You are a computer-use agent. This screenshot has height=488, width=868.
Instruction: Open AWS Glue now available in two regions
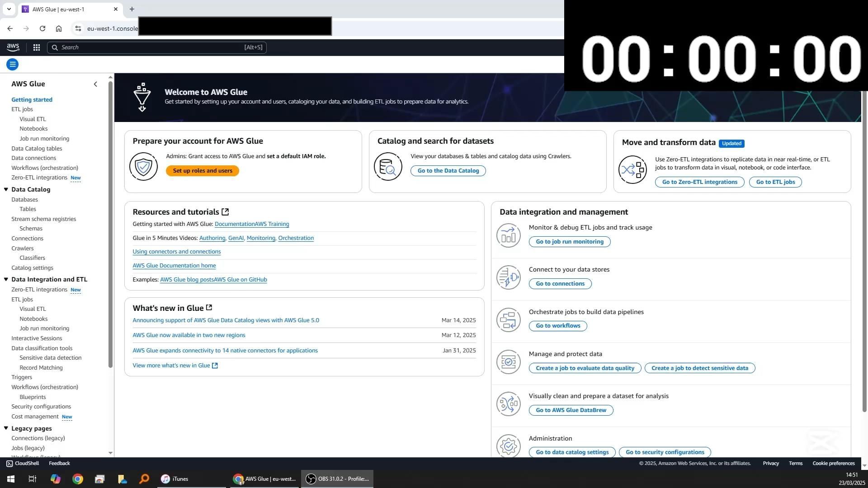tap(189, 335)
